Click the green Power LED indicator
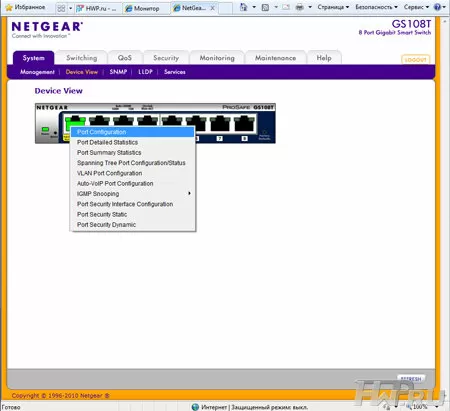The image size is (450, 411). tap(45, 129)
